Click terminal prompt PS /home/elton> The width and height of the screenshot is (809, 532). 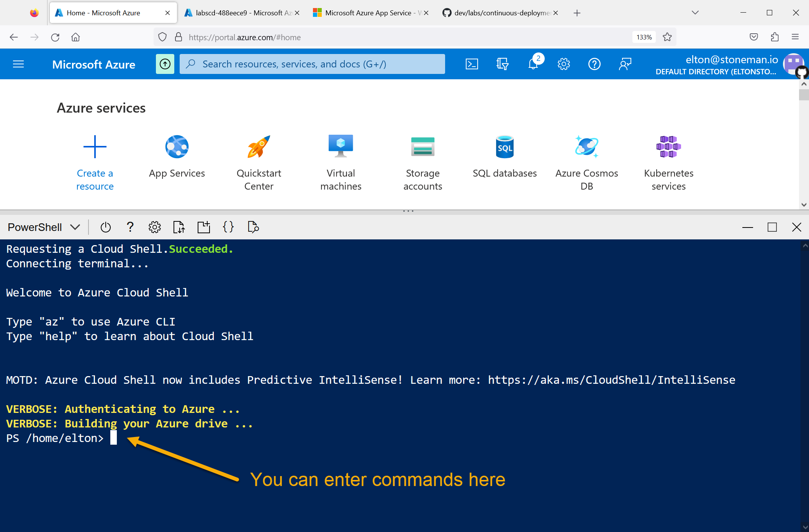tap(55, 438)
